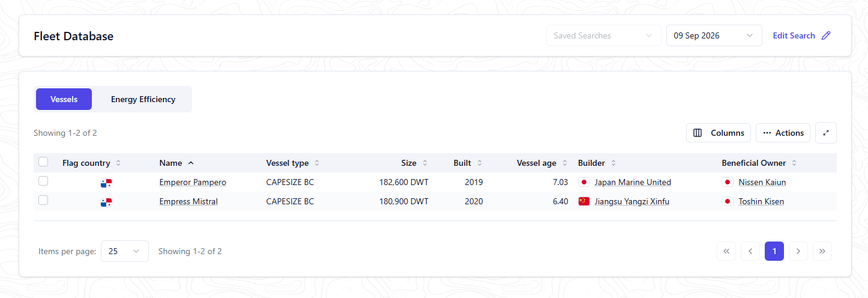Open the Saved Searches dropdown

click(603, 35)
